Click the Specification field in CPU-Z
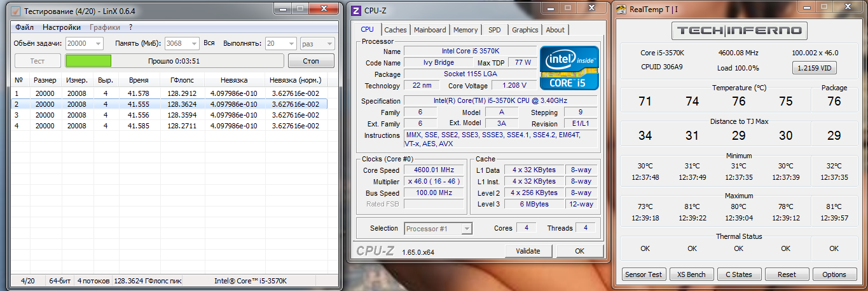Viewport: 868px width, 291px height. pos(500,101)
